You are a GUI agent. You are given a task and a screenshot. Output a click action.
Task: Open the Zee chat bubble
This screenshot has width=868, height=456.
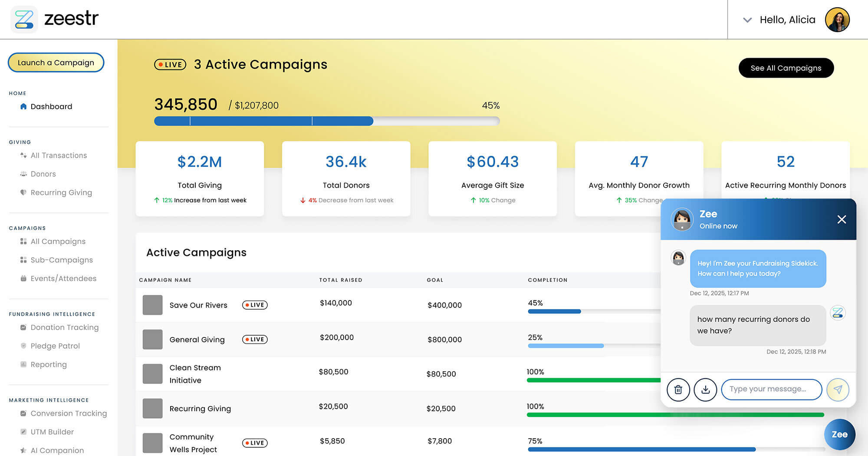coord(839,434)
